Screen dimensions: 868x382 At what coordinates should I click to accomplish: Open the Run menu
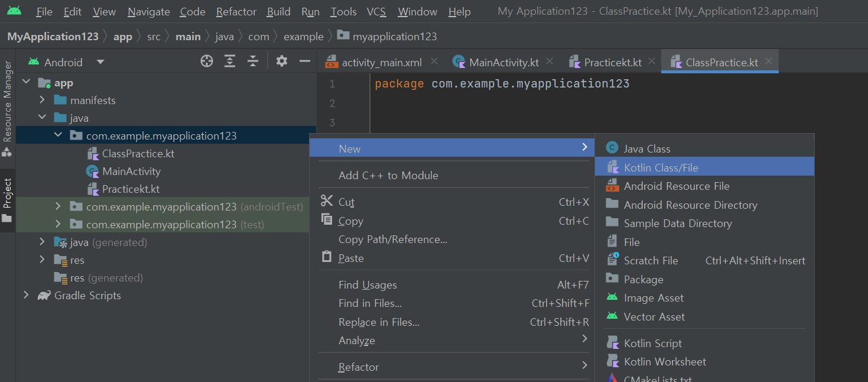point(310,12)
